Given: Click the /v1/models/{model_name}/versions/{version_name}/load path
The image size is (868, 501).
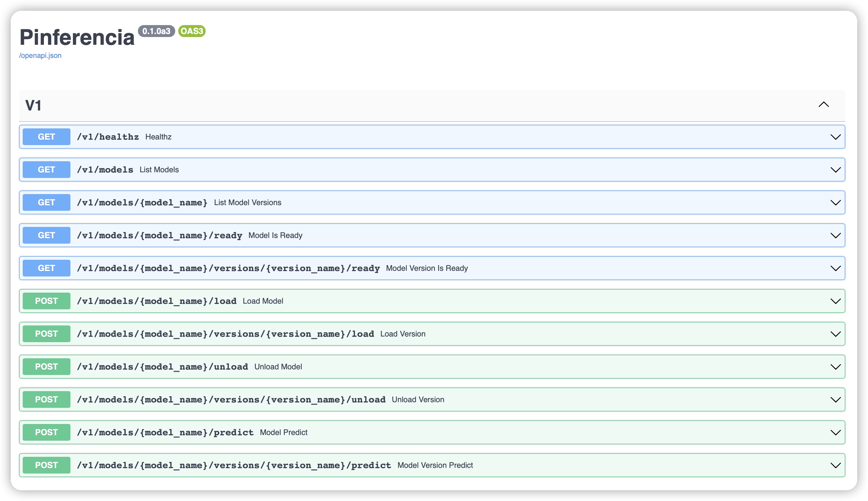Looking at the screenshot, I should click(x=226, y=334).
